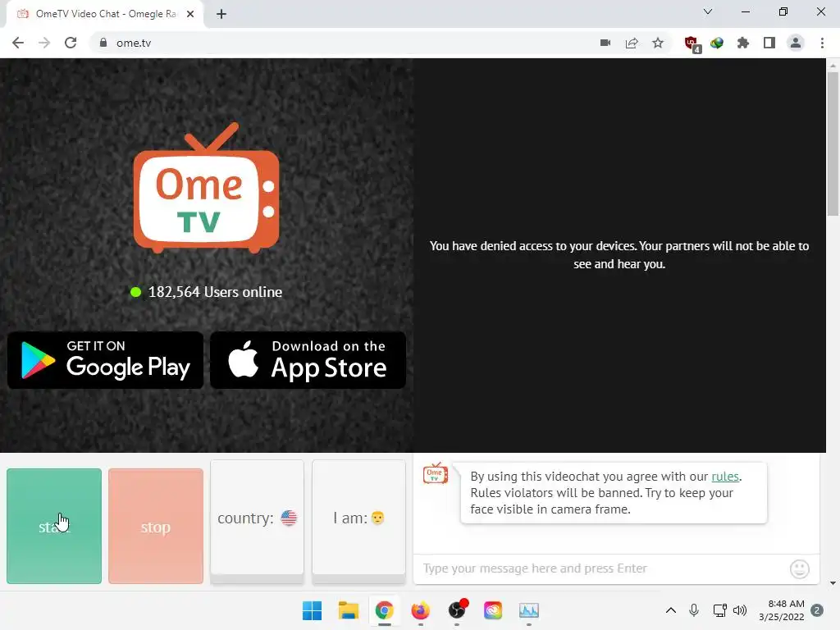
Task: Select the OmeTV Video Chat tab
Action: pyautogui.click(x=106, y=14)
